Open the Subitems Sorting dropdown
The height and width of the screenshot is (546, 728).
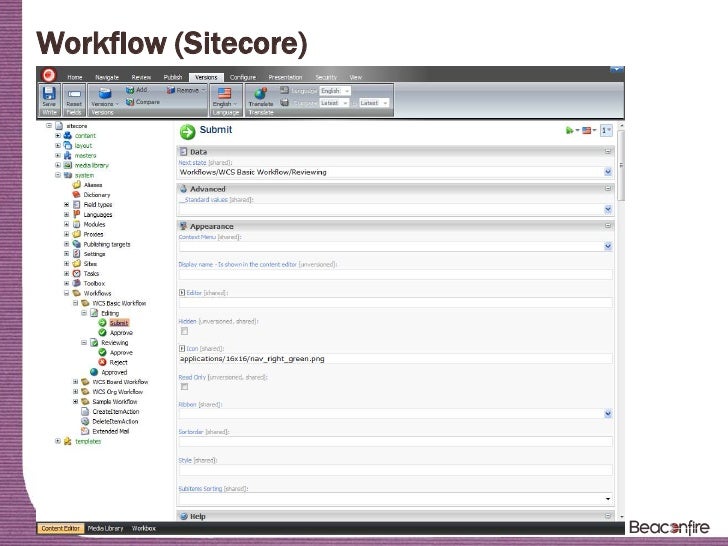point(608,499)
